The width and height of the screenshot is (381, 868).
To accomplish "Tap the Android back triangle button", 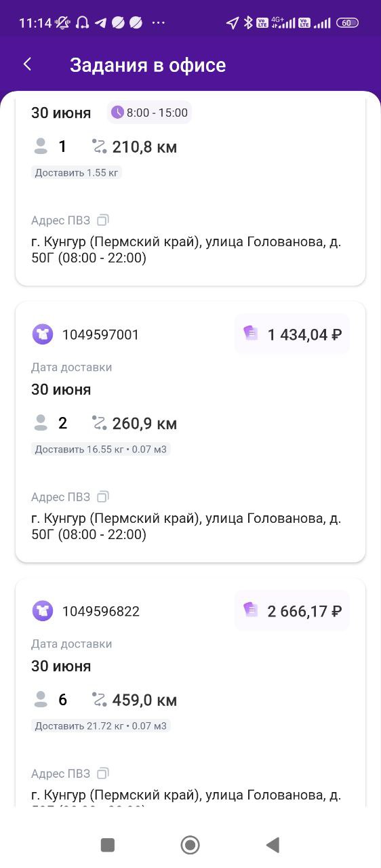I will 273,844.
